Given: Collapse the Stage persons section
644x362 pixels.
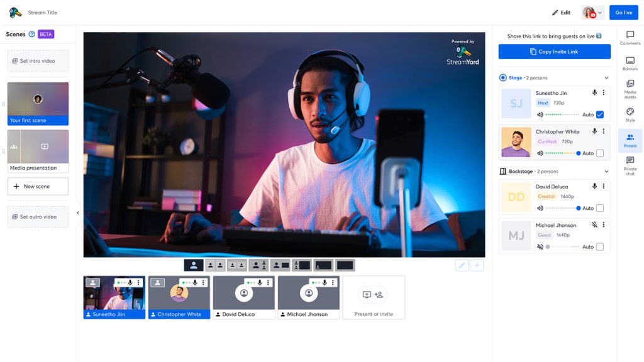Looking at the screenshot, I should 606,78.
